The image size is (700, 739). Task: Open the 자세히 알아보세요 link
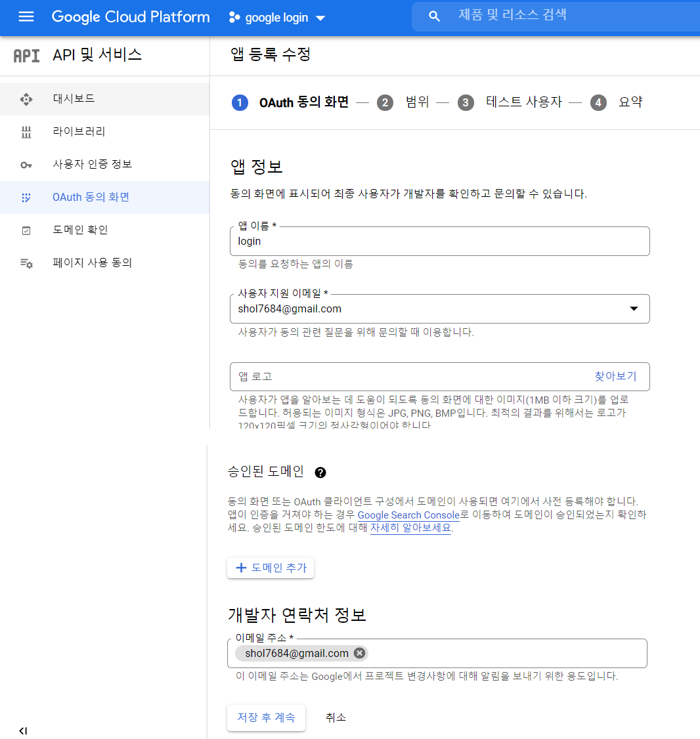click(410, 528)
